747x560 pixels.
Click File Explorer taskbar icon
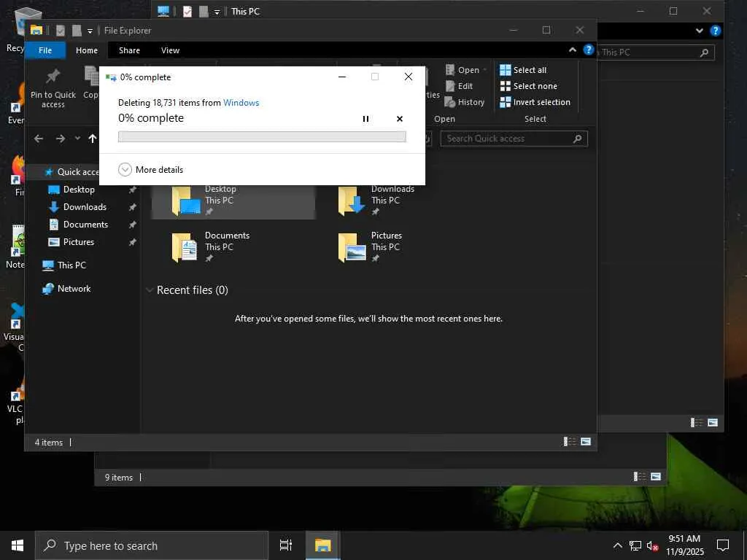[x=322, y=545]
